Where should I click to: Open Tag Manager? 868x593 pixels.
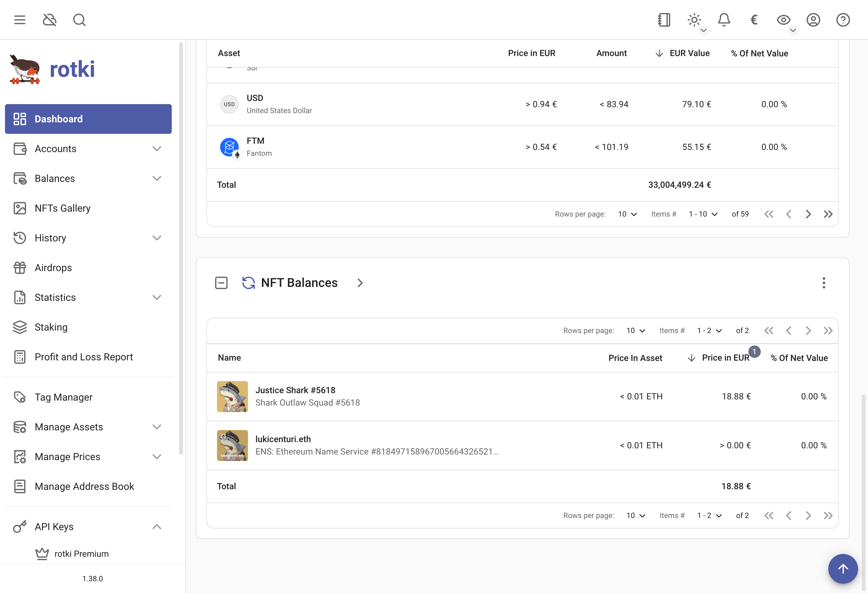(88, 397)
